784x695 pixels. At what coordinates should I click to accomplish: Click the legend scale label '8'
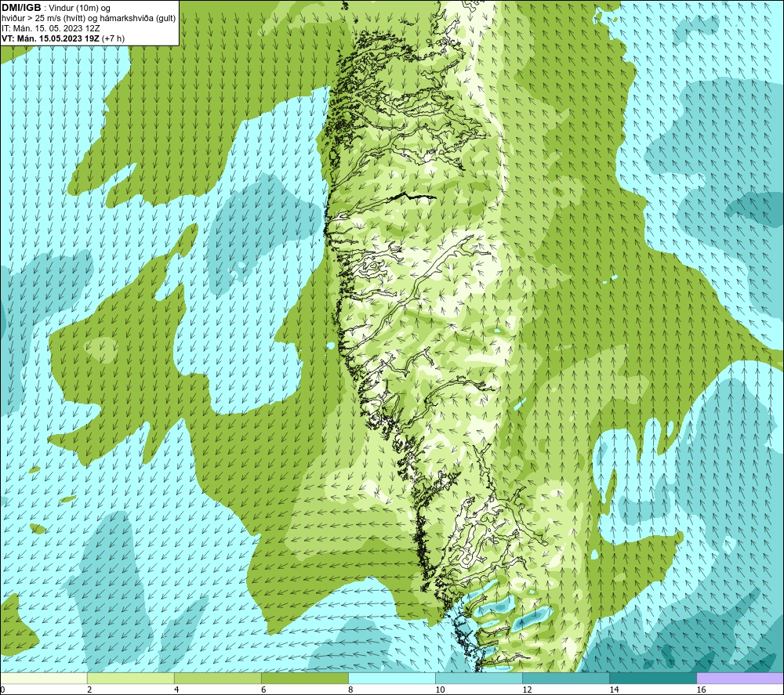pos(350,690)
